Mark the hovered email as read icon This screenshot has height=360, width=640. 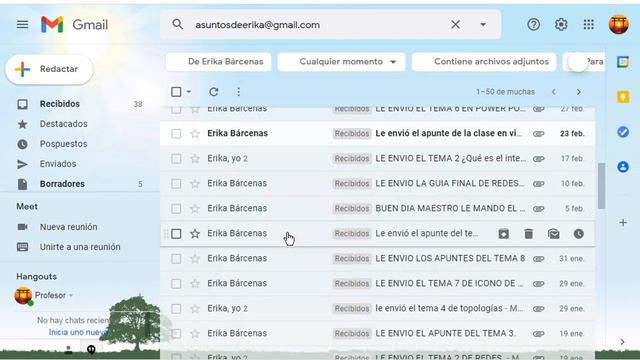pos(553,233)
